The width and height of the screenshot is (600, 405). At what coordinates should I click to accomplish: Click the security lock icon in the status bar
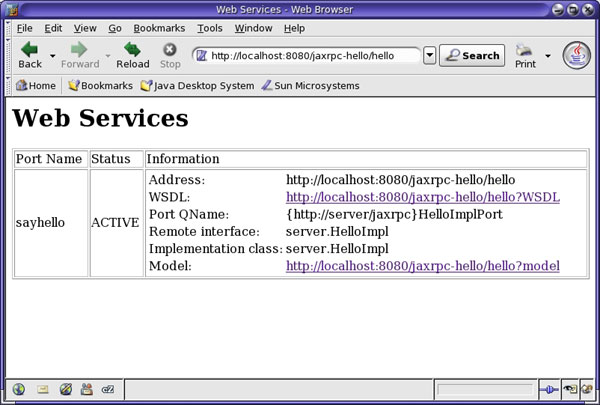pos(587,390)
